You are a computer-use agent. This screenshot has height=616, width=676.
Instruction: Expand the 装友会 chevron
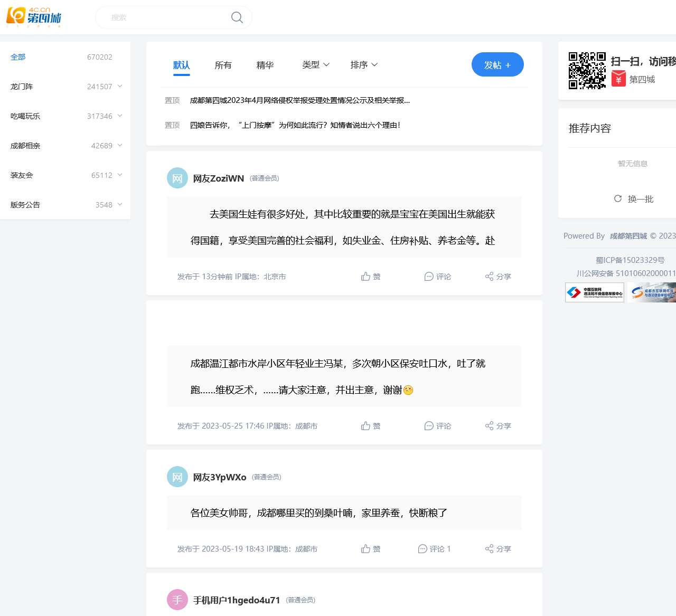(x=120, y=175)
